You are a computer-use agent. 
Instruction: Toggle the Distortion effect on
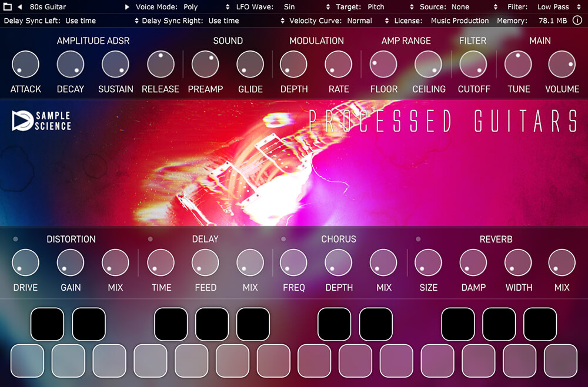tap(15, 239)
